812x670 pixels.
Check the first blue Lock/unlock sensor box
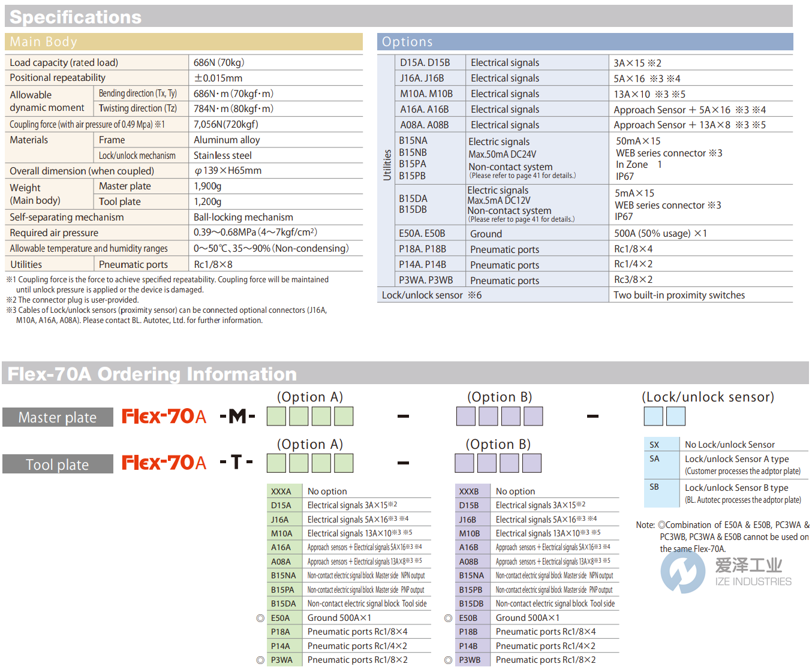click(x=653, y=417)
